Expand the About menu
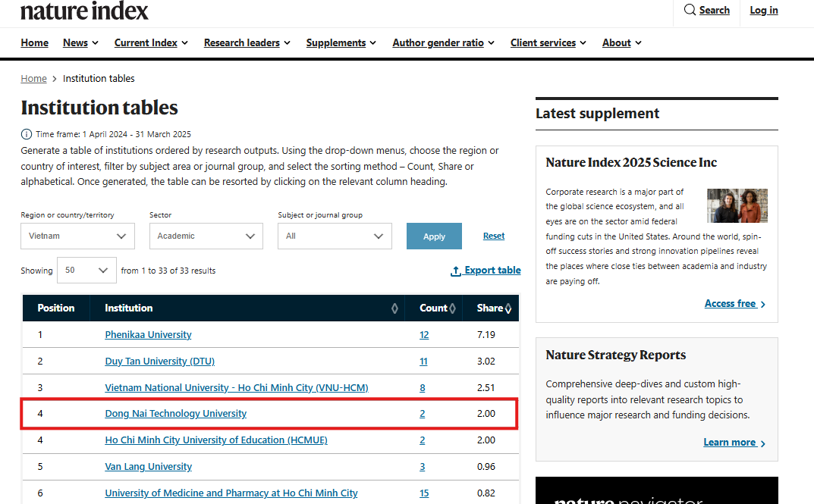 pos(622,43)
